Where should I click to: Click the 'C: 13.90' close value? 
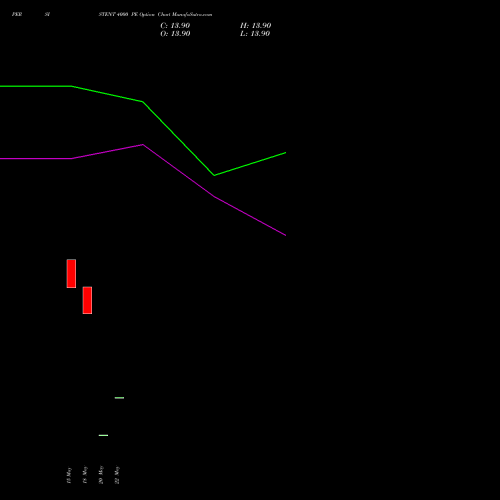click(175, 26)
